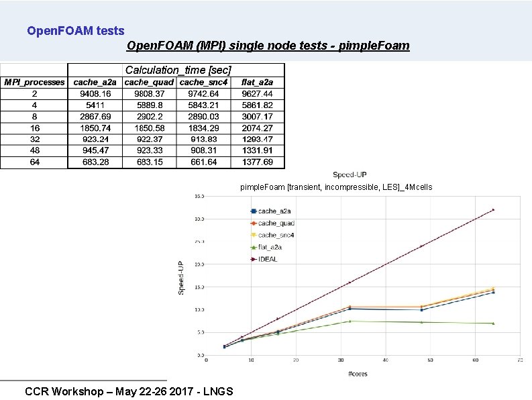Click table cell "5843.21"
The image size is (532, 400).
(x=203, y=105)
